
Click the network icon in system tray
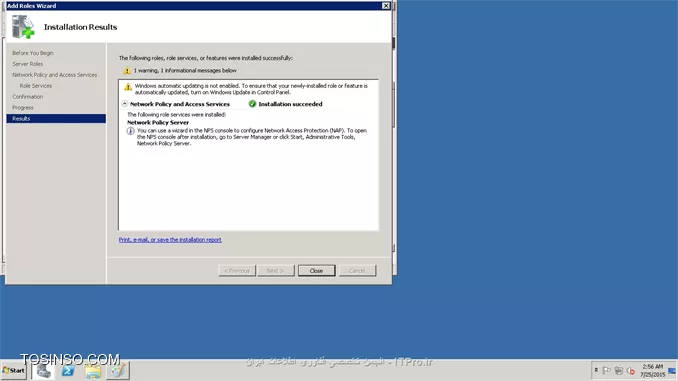[x=619, y=371]
